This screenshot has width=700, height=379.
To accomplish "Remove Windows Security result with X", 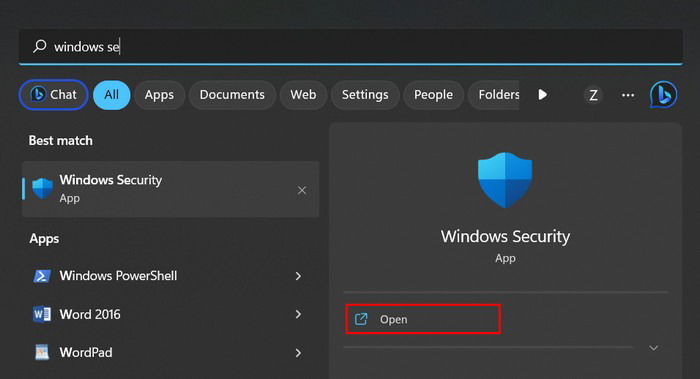I will tap(302, 191).
